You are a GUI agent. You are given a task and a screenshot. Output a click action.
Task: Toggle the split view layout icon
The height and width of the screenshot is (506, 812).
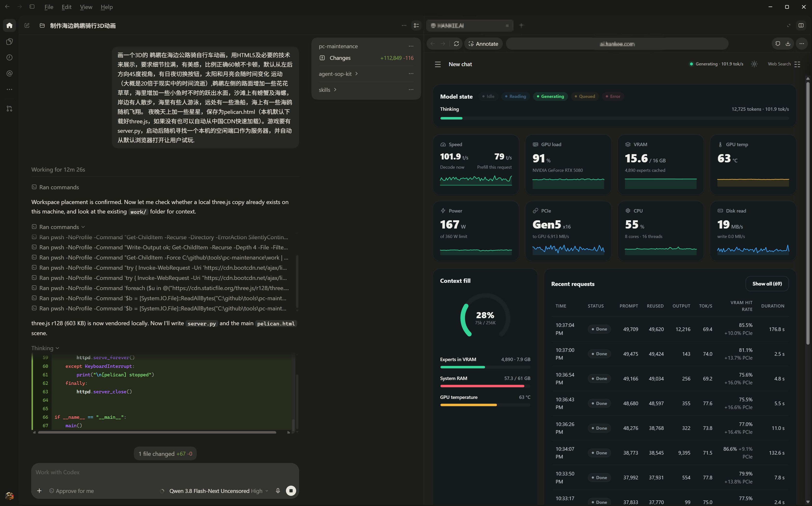801,25
